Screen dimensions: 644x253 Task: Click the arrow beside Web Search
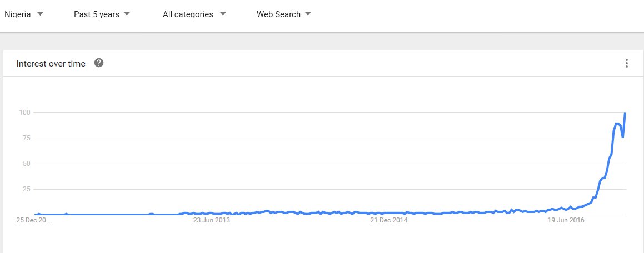[x=308, y=14]
